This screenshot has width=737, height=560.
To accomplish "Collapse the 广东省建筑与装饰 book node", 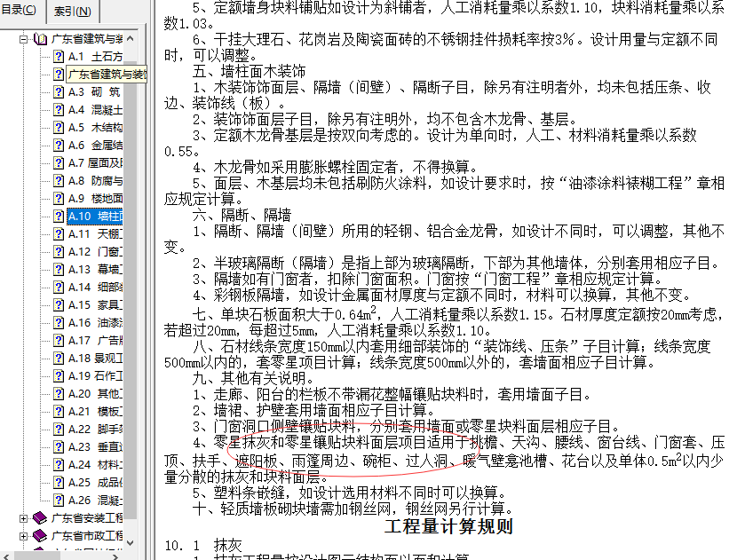I will (x=23, y=39).
